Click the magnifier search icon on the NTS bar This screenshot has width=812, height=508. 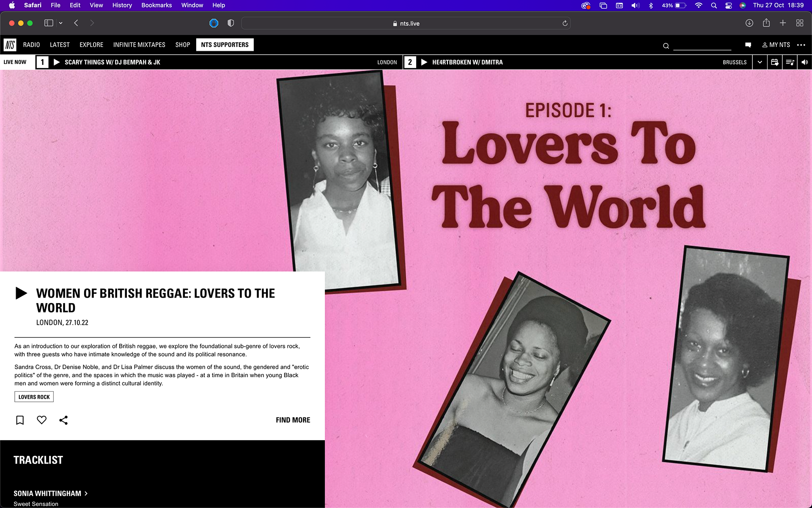pos(666,46)
